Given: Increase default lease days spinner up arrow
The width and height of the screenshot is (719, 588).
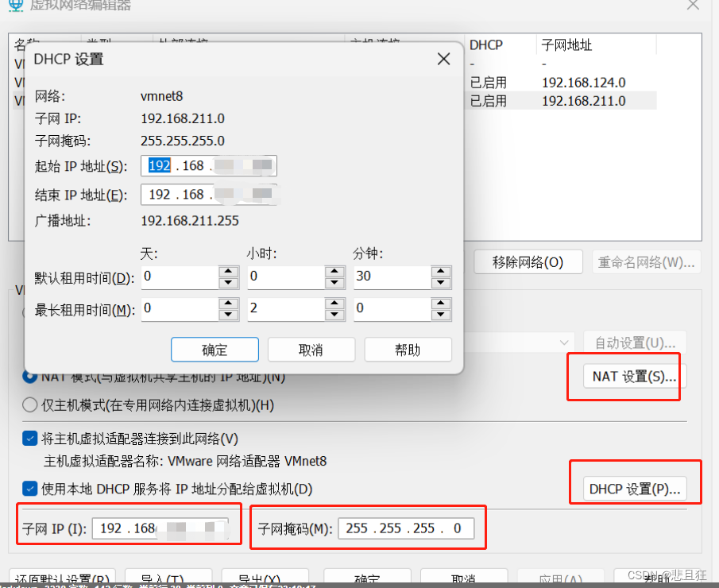Looking at the screenshot, I should tap(228, 272).
